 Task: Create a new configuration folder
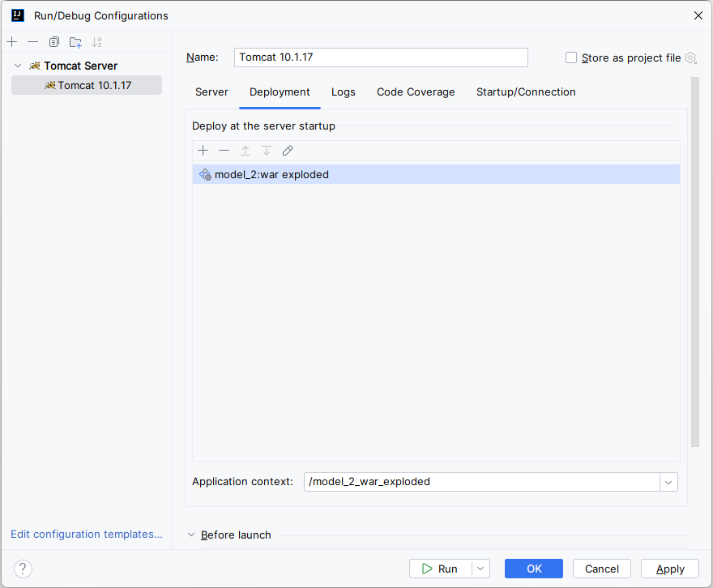pyautogui.click(x=75, y=42)
